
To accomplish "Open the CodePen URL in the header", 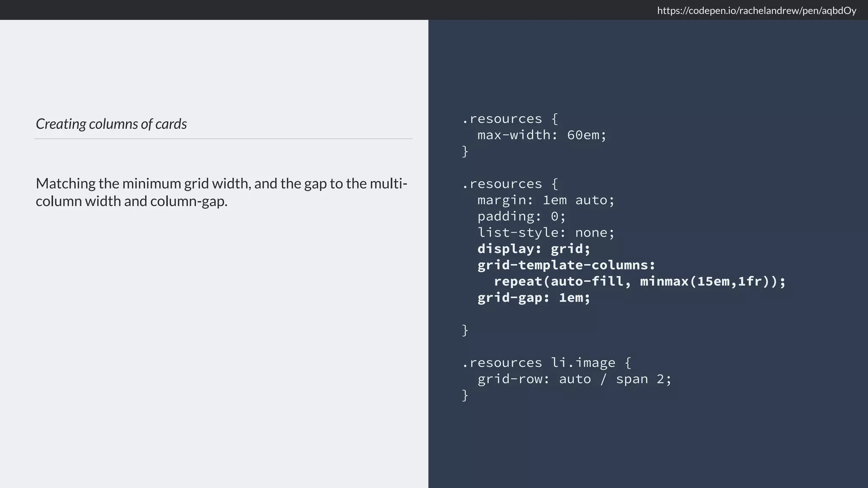I will click(756, 11).
